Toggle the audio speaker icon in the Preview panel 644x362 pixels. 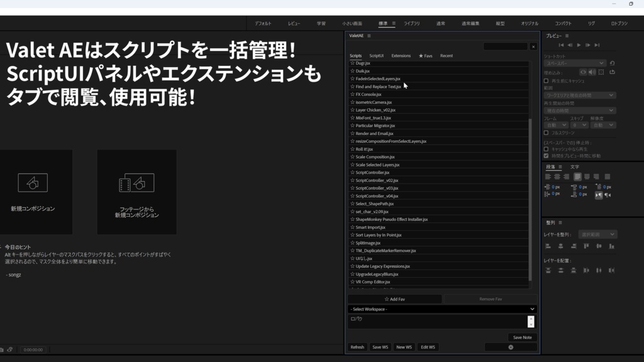coord(592,72)
